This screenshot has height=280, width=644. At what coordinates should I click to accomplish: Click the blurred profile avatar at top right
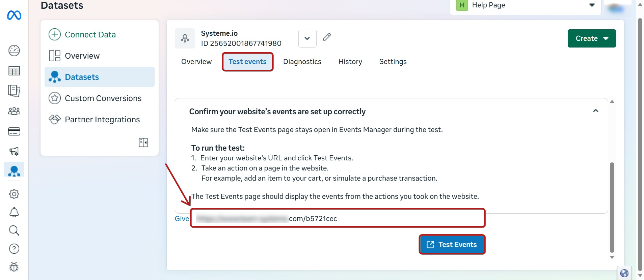tap(616, 8)
